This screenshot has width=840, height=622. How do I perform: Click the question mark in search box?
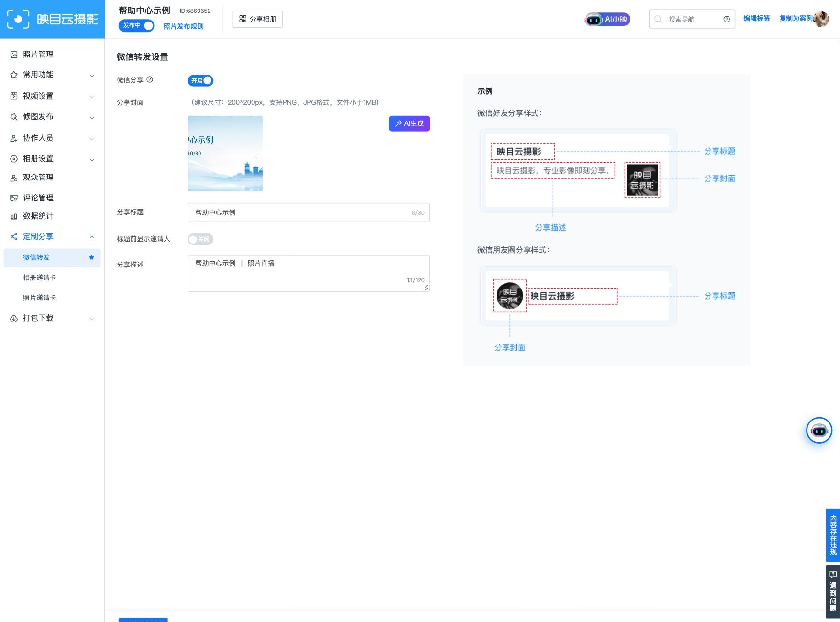click(727, 19)
